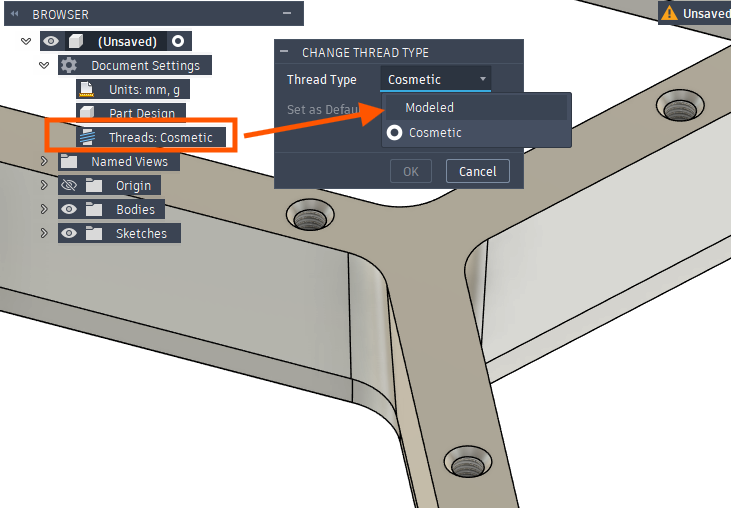Hide the Bodies folder with eye icon
The image size is (731, 508).
pos(69,209)
